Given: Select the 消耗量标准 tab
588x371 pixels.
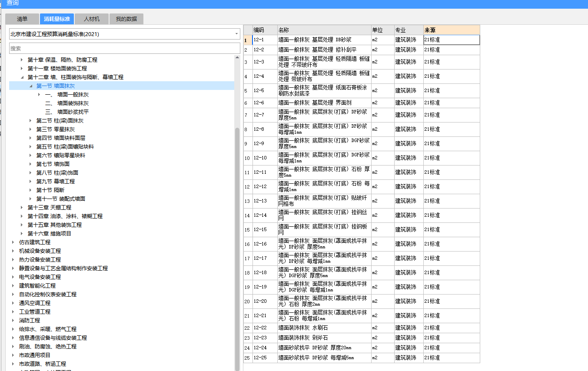Looking at the screenshot, I should pos(57,19).
